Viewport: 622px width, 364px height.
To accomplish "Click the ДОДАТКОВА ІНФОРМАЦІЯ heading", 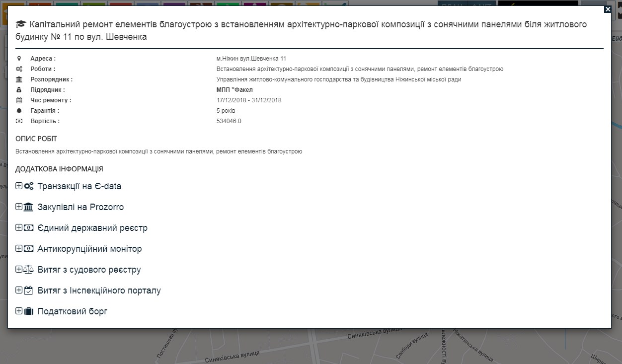I will 59,169.
